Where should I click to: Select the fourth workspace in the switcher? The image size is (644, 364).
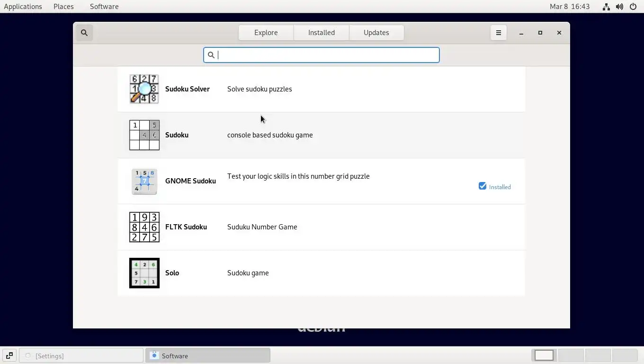pyautogui.click(x=625, y=355)
